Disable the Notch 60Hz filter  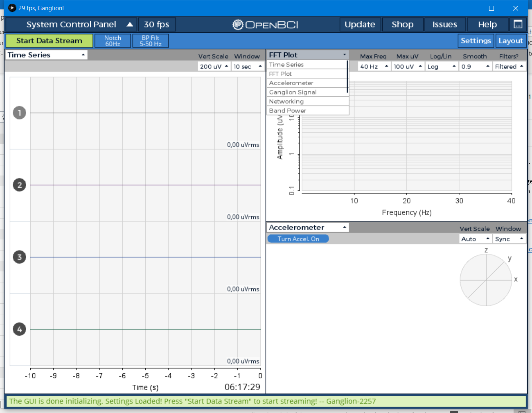(x=113, y=41)
